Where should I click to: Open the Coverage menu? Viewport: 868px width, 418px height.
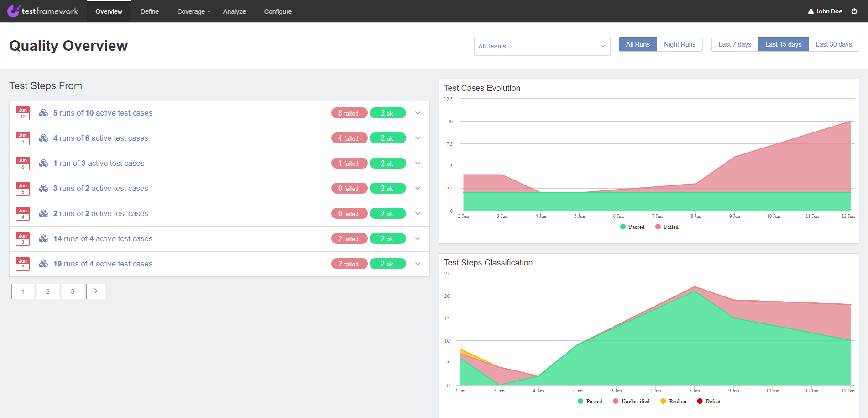(192, 11)
